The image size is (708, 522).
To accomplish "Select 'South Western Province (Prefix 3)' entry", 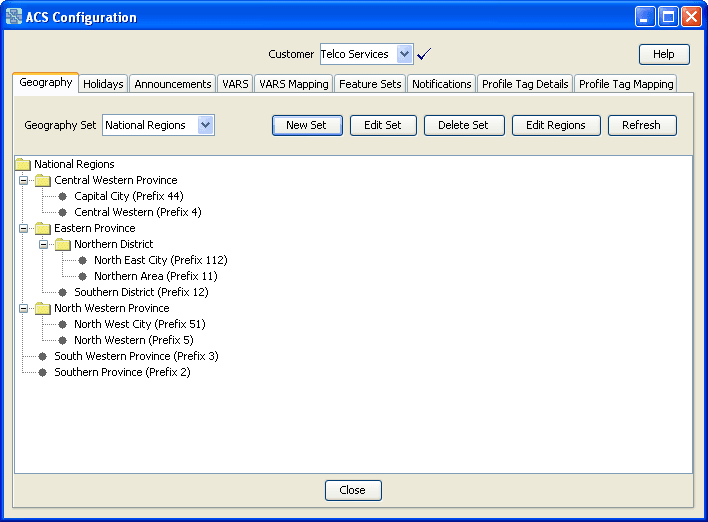I will (136, 356).
